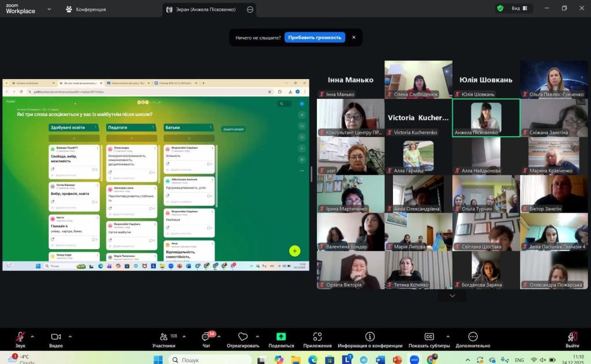Expand video options arrow next to Видео
591x364 pixels.
click(70, 336)
